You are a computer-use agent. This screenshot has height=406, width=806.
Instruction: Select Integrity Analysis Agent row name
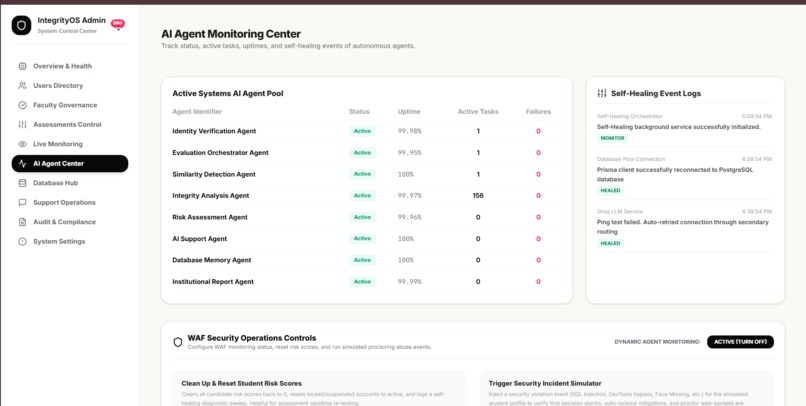click(x=211, y=196)
